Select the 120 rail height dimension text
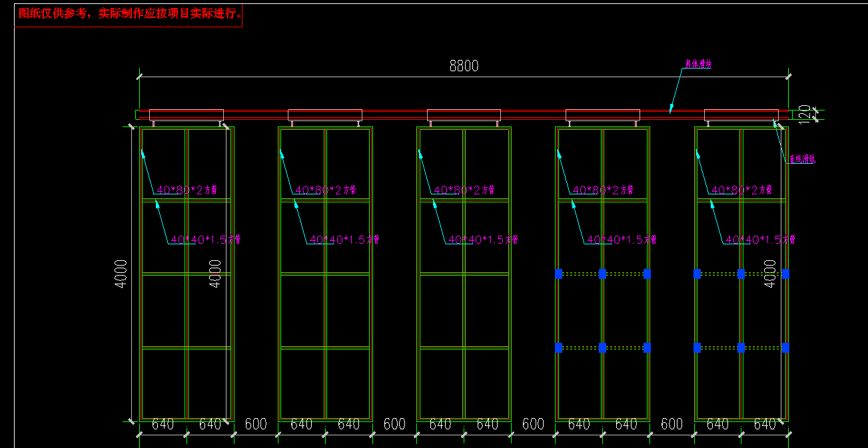Viewport: 868px width, 448px height. point(804,113)
